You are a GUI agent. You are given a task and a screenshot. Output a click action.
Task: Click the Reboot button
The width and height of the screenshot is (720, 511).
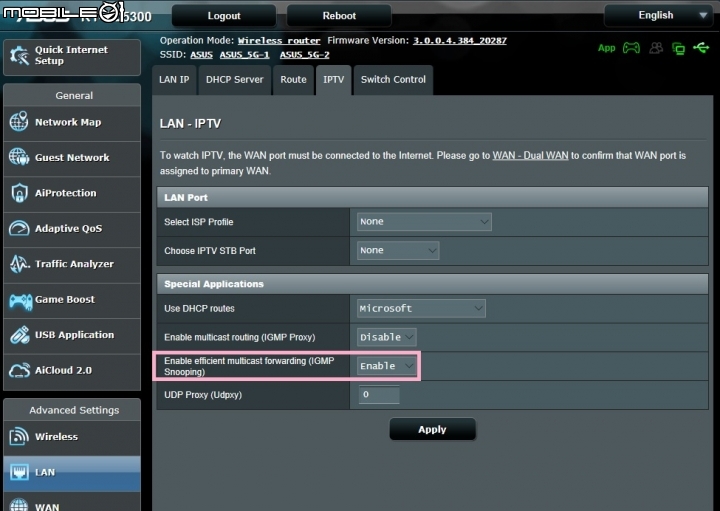pos(339,16)
